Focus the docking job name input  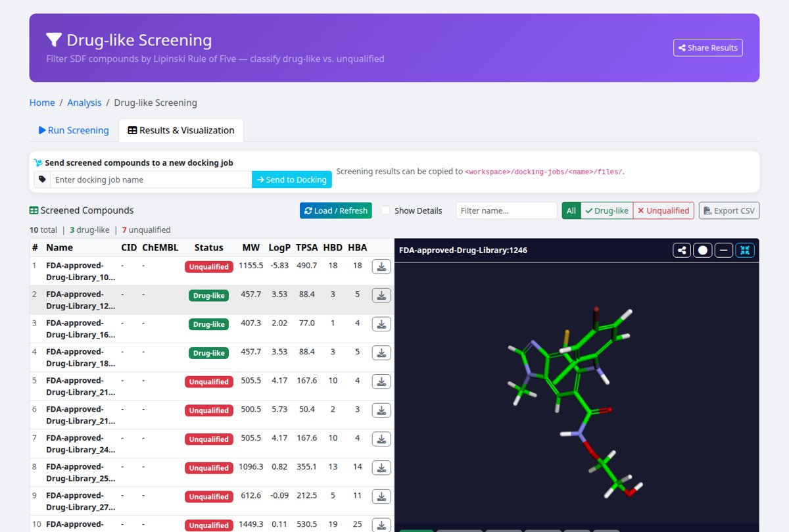tap(151, 180)
